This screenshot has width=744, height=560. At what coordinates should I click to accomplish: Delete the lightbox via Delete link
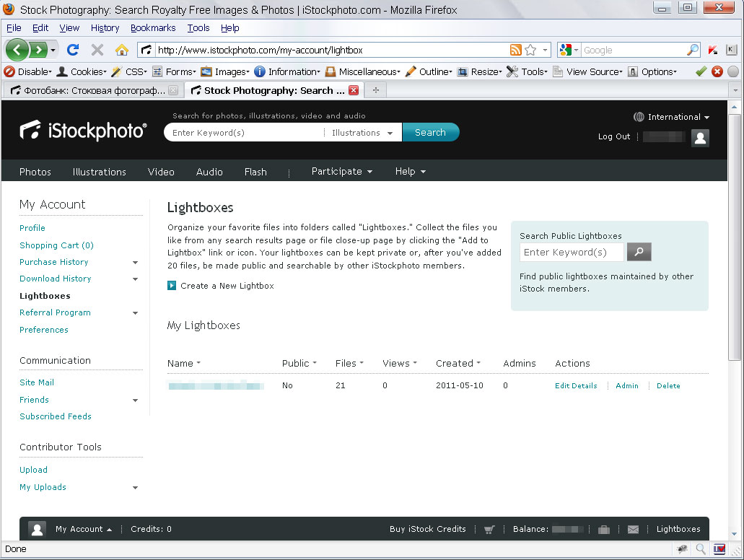pyautogui.click(x=668, y=386)
